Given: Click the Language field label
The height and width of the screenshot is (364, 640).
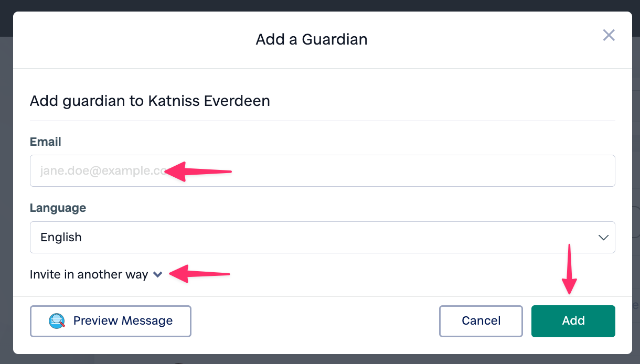Looking at the screenshot, I should pos(58,208).
